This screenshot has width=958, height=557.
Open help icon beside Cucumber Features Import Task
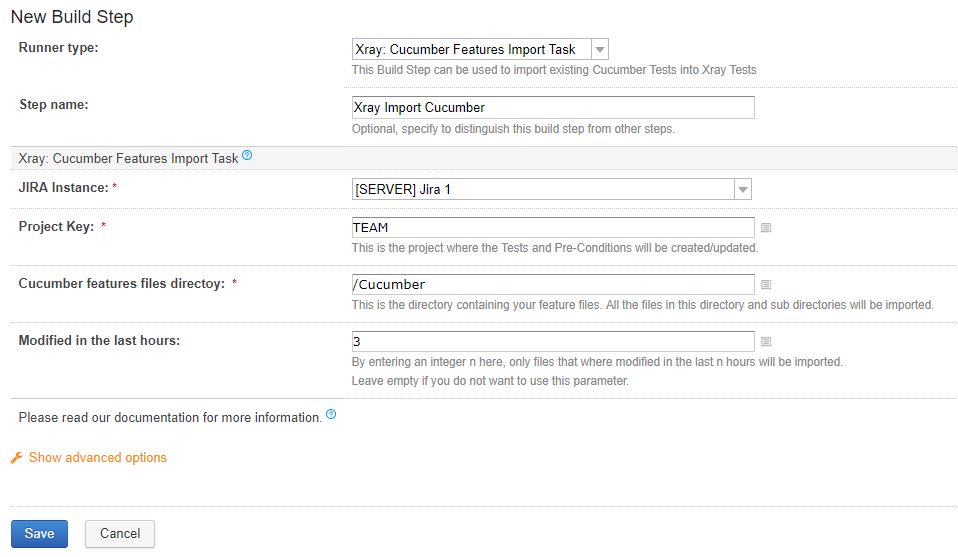pyautogui.click(x=247, y=155)
